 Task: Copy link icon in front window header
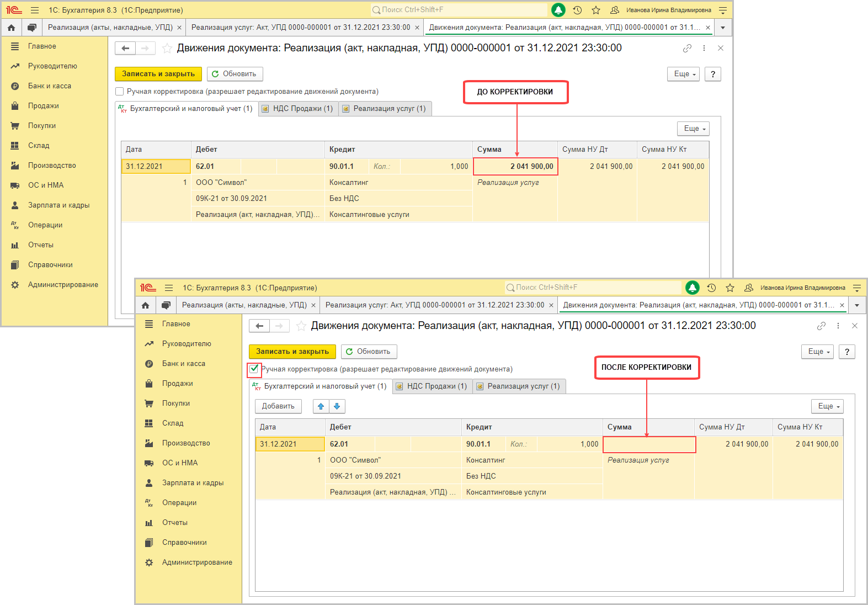(x=821, y=326)
